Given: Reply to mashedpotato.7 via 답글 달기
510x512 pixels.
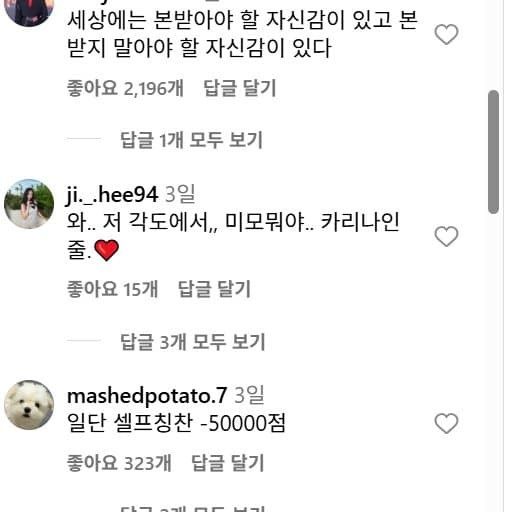Looking at the screenshot, I should [x=228, y=463].
